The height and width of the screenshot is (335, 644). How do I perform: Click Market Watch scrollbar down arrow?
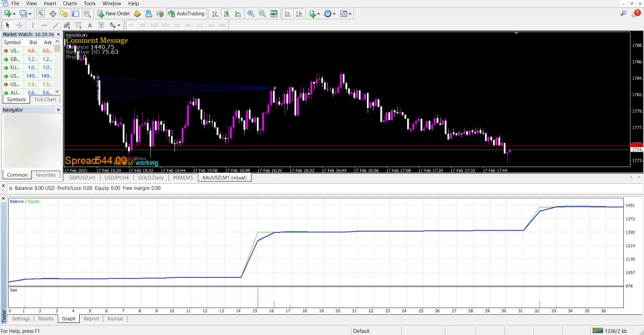click(57, 92)
